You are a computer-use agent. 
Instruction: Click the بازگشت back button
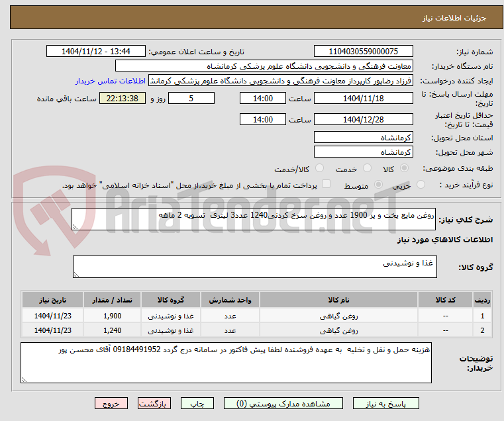pyautogui.click(x=154, y=403)
